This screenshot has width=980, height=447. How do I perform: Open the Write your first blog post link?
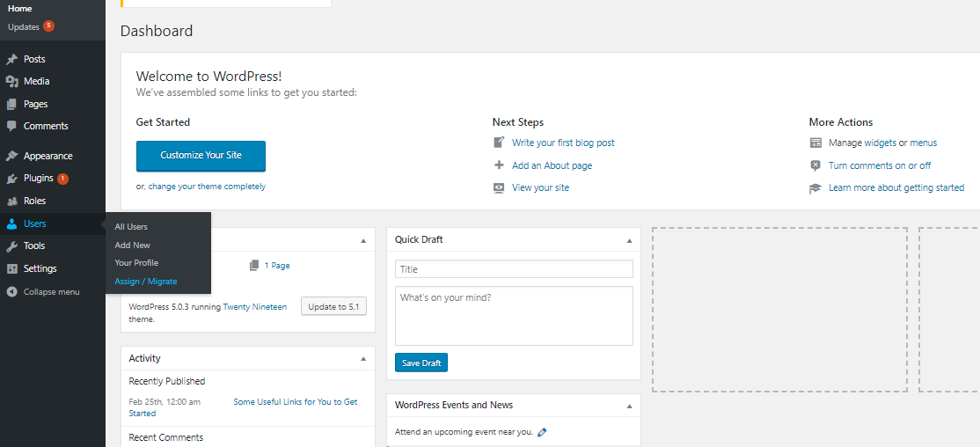point(562,143)
